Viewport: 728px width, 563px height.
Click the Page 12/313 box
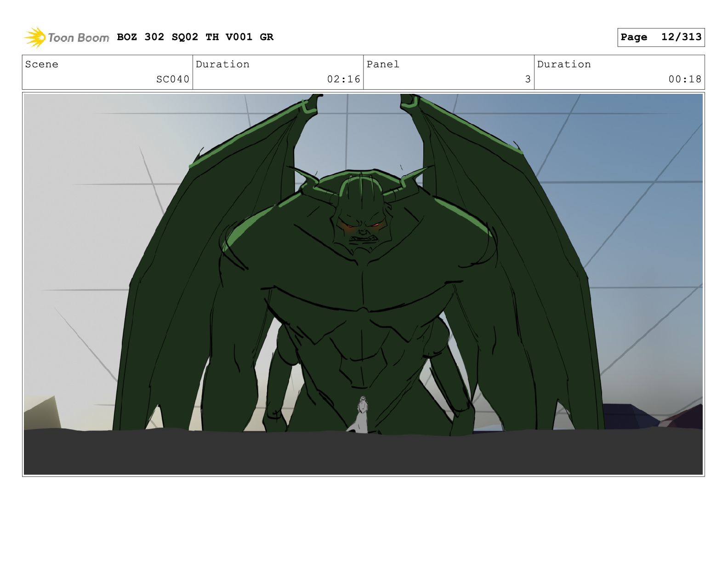661,37
